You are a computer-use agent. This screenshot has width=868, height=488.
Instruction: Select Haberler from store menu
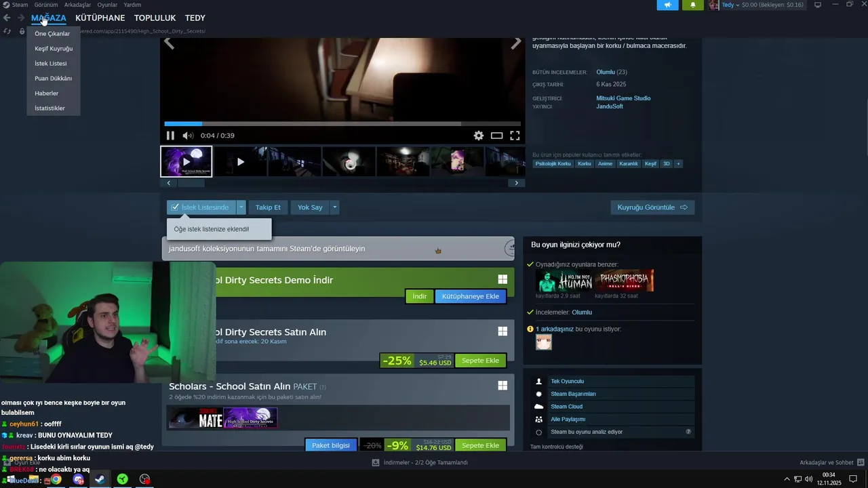[x=47, y=94]
